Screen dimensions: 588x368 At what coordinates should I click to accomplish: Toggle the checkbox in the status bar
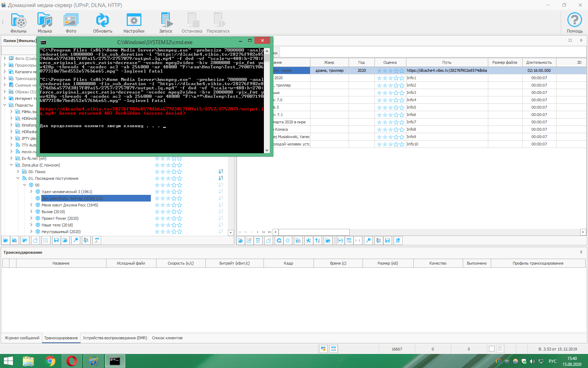492,349
